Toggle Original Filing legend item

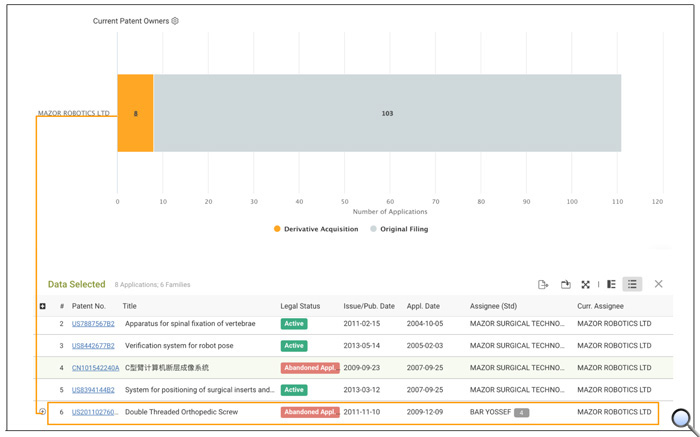(399, 229)
